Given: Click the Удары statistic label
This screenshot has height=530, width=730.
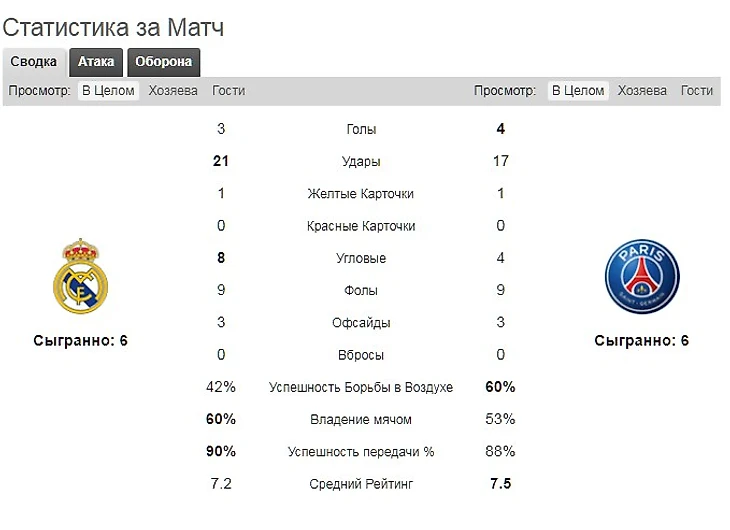Looking at the screenshot, I should [x=361, y=162].
